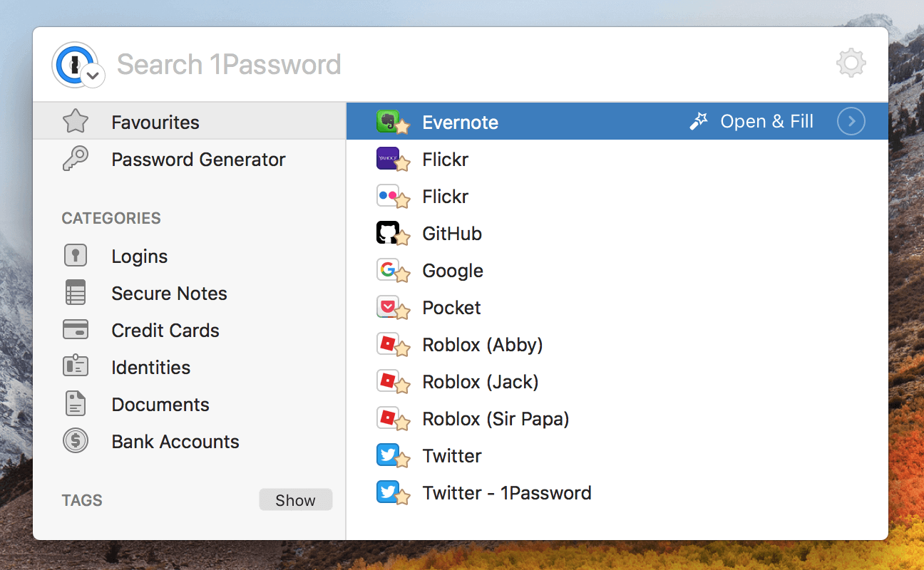The width and height of the screenshot is (924, 570).
Task: Click the Google favicon in the list
Action: click(x=387, y=269)
